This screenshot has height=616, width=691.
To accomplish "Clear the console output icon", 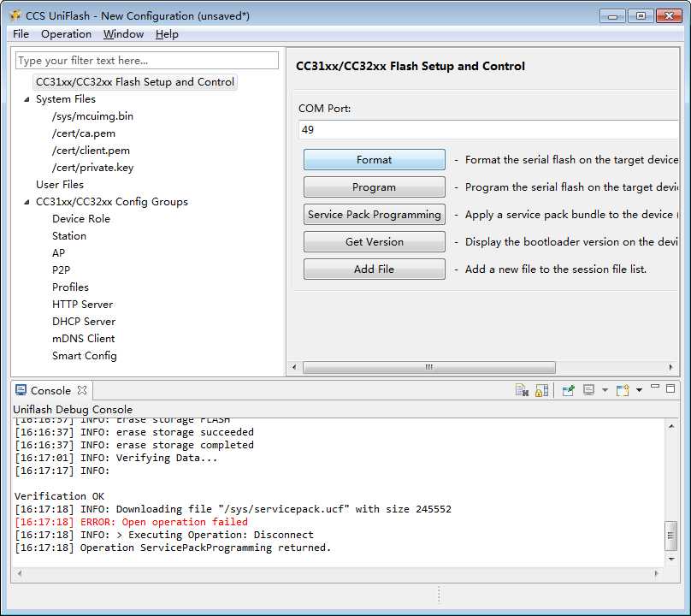I will coord(522,390).
